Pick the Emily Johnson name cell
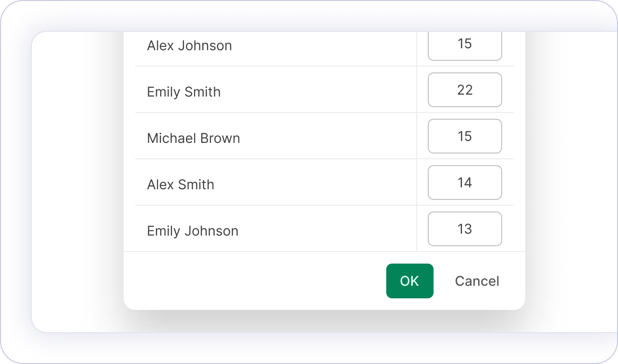 (x=192, y=231)
